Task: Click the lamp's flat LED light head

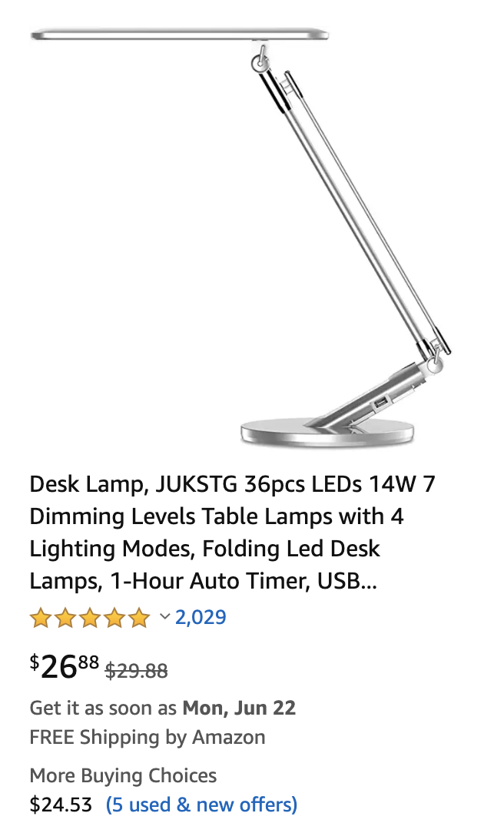Action: coord(180,35)
